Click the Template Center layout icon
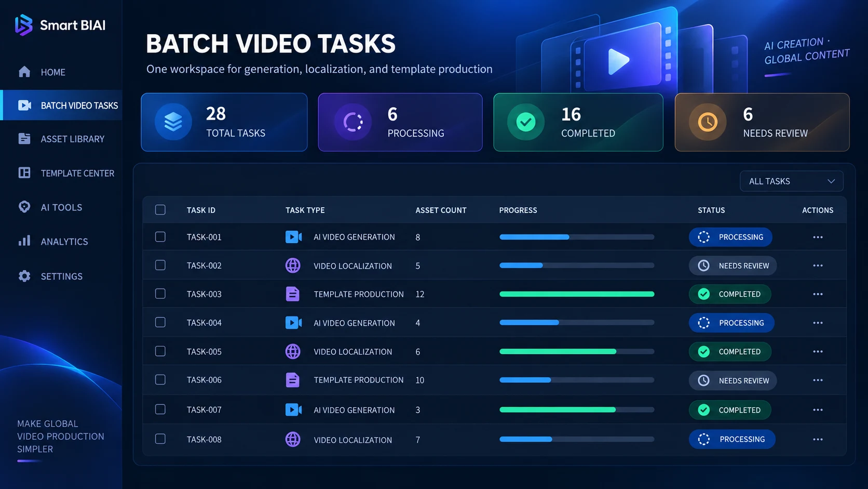The image size is (868, 489). 24,173
